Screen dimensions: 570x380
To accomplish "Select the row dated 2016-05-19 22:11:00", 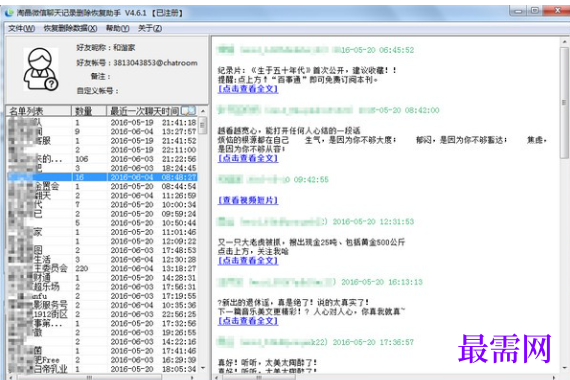I will (x=103, y=150).
